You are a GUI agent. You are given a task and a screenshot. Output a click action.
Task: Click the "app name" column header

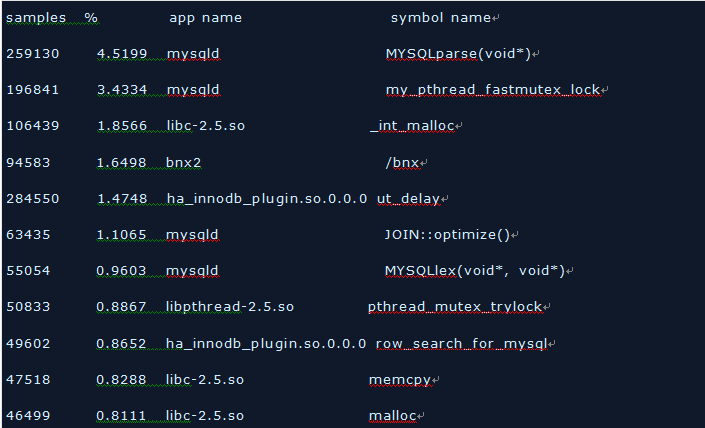(x=205, y=18)
